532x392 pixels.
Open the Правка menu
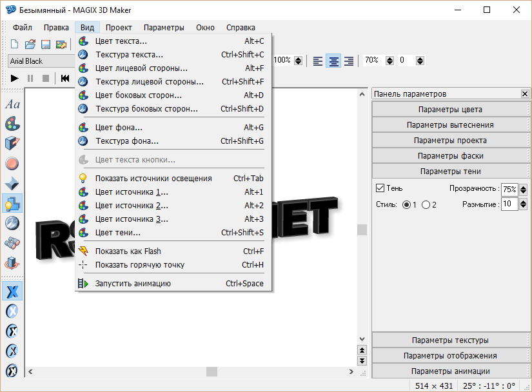56,28
